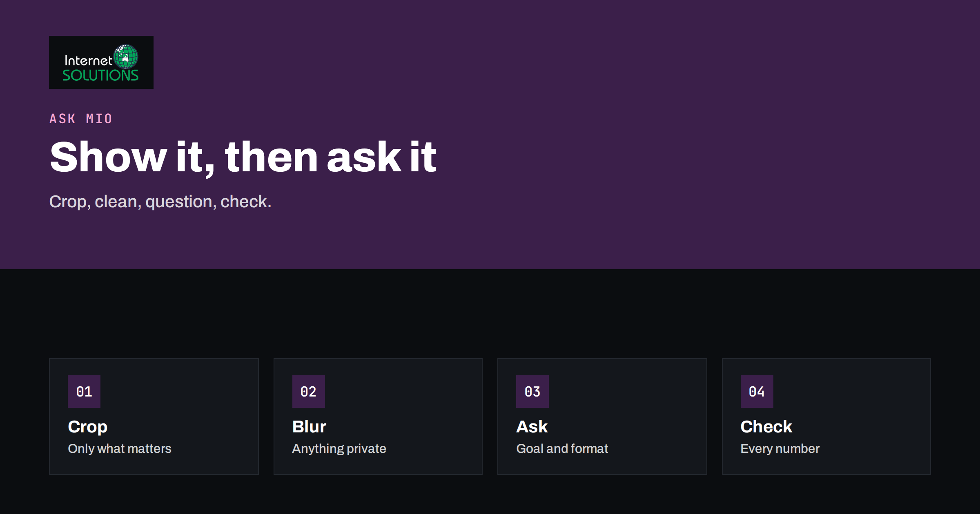Image resolution: width=980 pixels, height=514 pixels.
Task: Click 'Only what matters' description
Action: click(120, 449)
